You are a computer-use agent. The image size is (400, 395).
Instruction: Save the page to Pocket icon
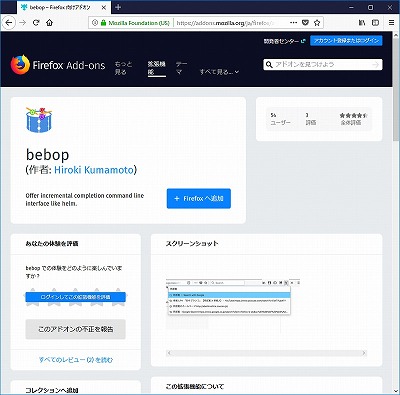305,23
